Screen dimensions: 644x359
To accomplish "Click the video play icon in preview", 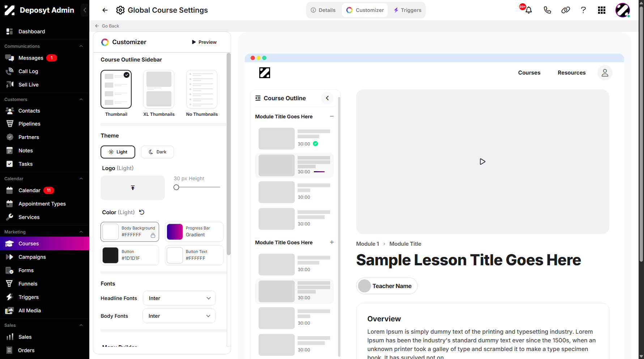I will coord(482,162).
